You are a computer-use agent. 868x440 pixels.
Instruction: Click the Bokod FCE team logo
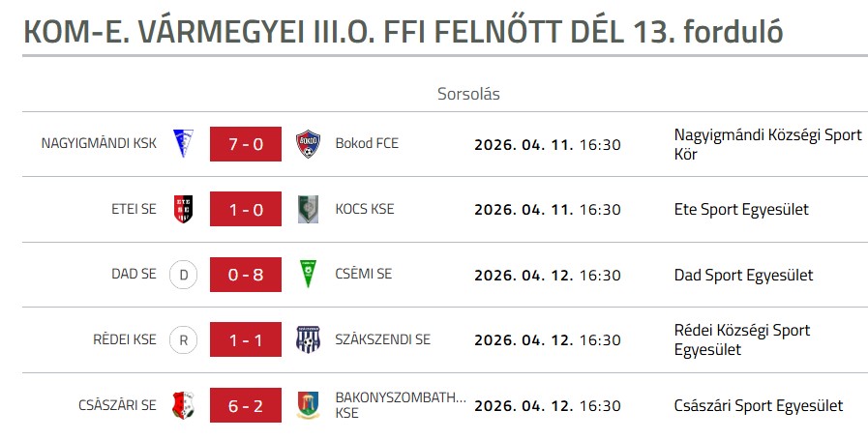308,144
